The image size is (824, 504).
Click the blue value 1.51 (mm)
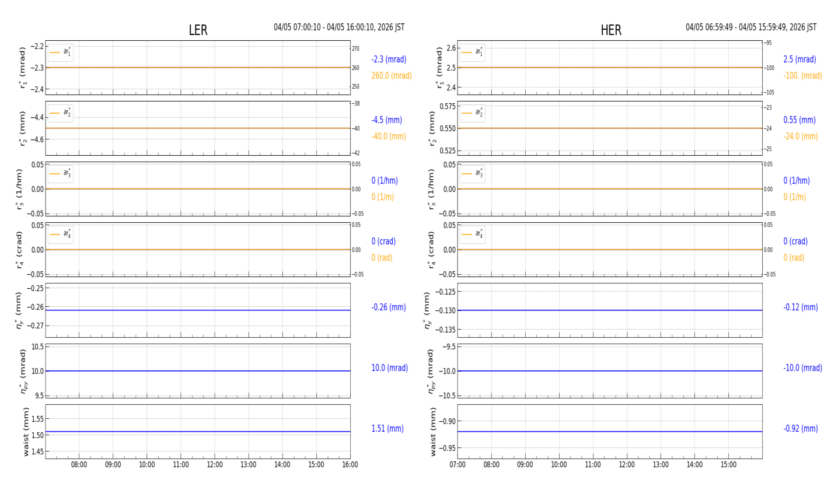(387, 429)
